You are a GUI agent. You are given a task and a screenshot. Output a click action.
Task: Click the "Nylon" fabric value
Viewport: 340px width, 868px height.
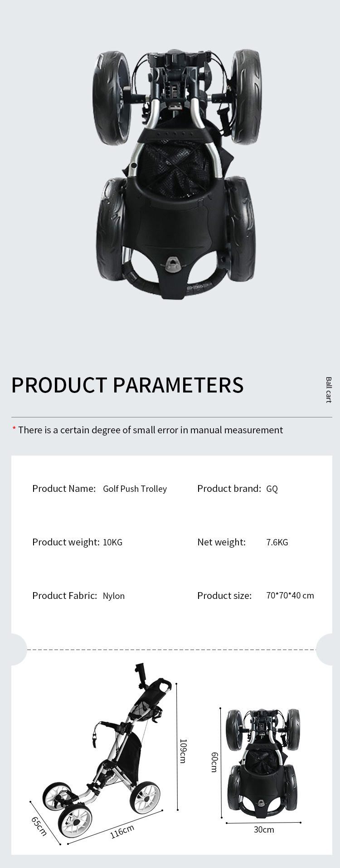pos(113,596)
